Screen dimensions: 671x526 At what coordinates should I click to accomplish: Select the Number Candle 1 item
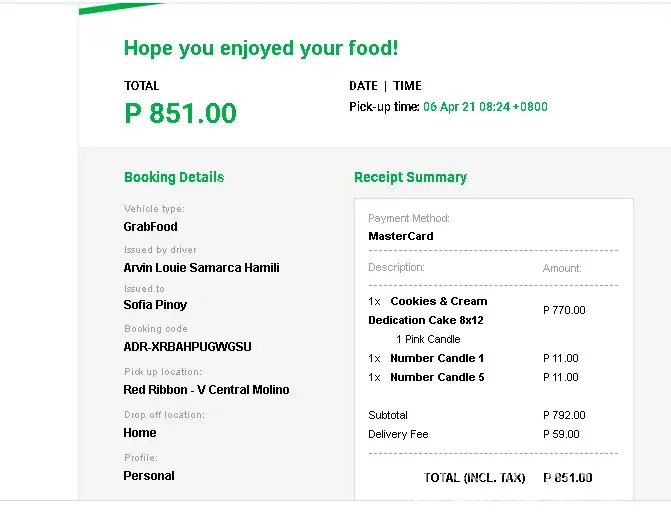pyautogui.click(x=437, y=358)
